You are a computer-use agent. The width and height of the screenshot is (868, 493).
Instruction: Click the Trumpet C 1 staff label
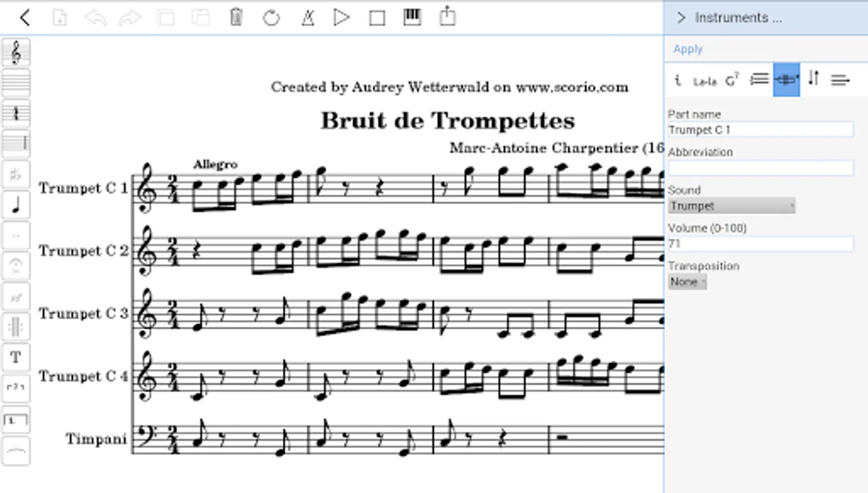pyautogui.click(x=83, y=188)
